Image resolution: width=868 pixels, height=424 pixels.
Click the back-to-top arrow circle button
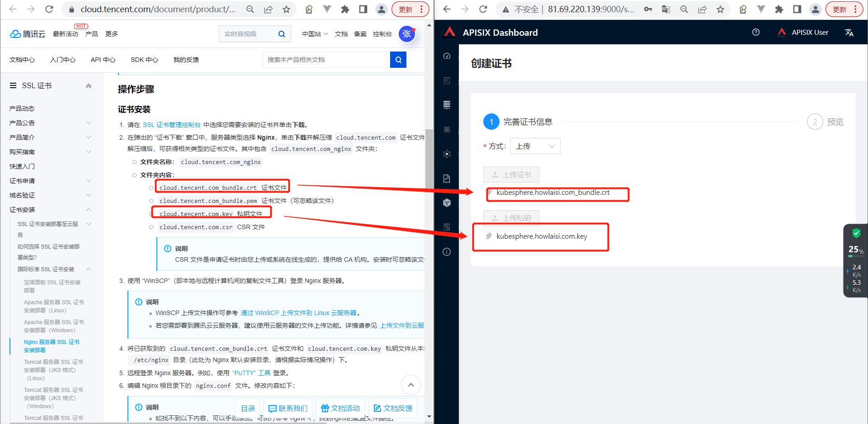click(410, 385)
